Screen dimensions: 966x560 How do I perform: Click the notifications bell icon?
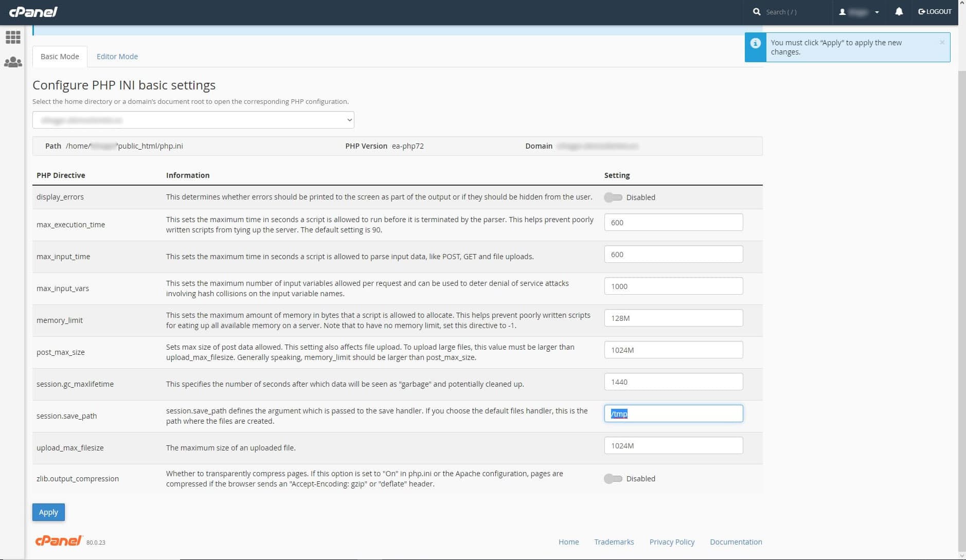point(899,12)
